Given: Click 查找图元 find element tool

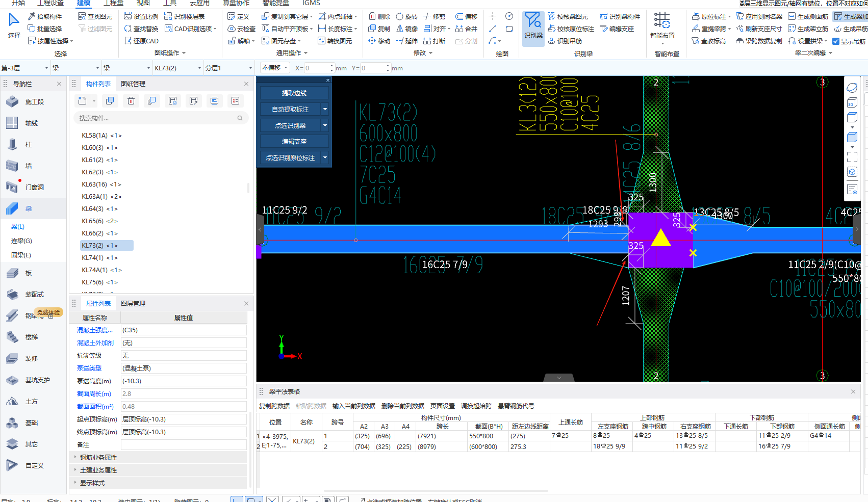Looking at the screenshot, I should [x=95, y=16].
